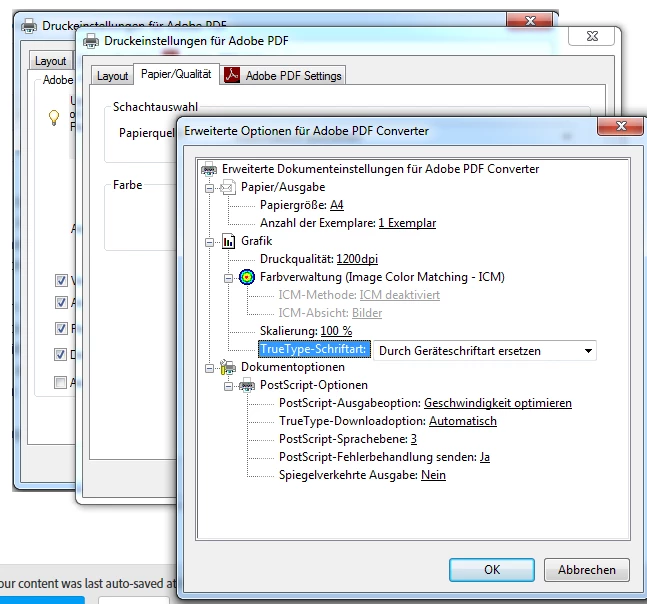
Task: Click the lightbulb hint icon in rear window
Action: coord(54,117)
